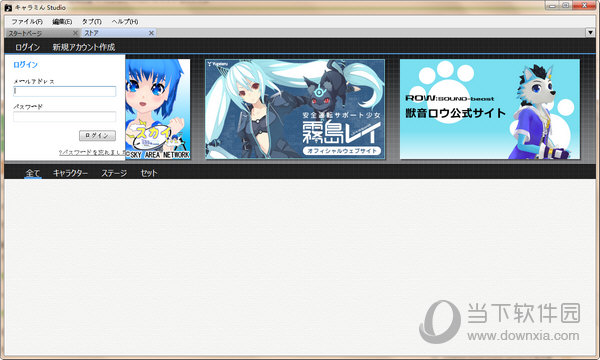600x360 pixels.
Task: Select the 全て category filter
Action: point(33,173)
